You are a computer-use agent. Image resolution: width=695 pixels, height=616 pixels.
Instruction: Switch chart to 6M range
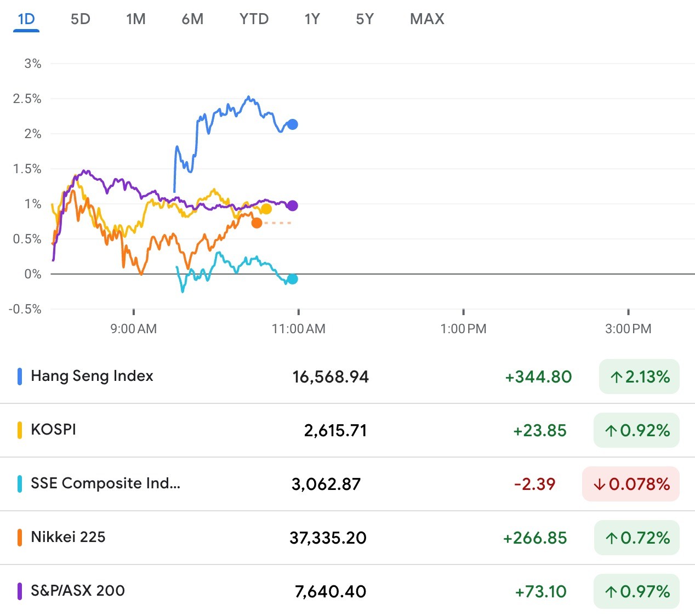(x=192, y=19)
